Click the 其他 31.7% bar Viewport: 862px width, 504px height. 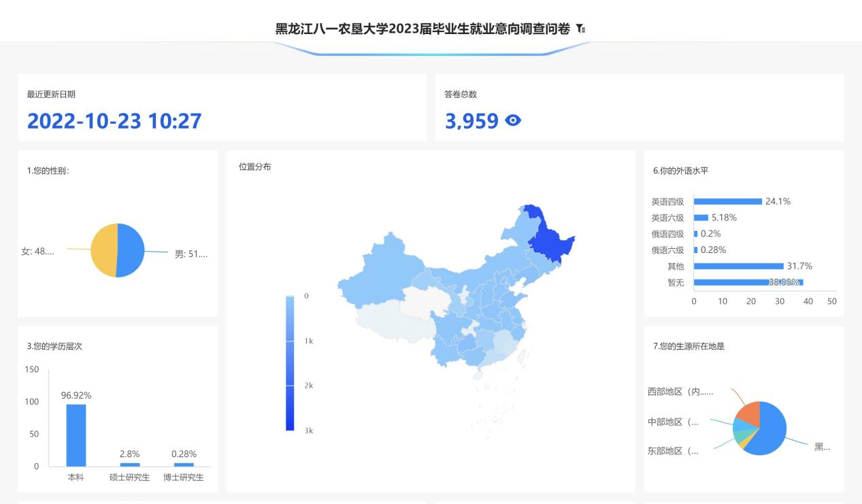coord(739,266)
